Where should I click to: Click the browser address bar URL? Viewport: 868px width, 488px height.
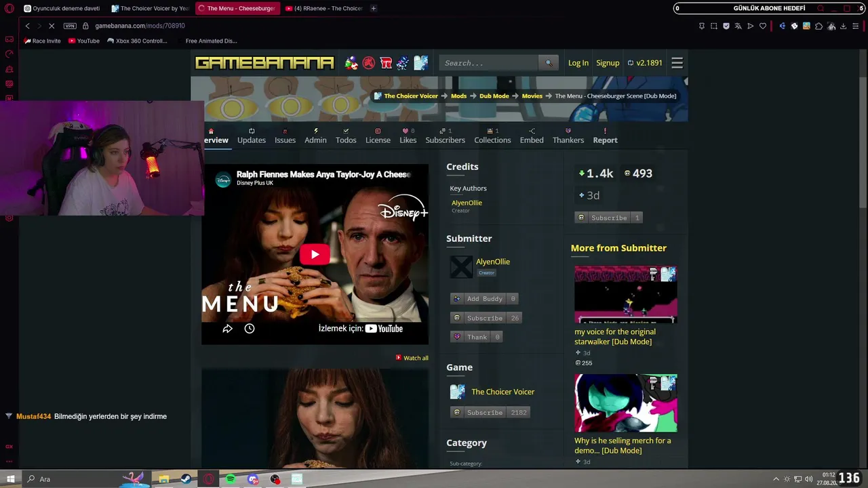(x=140, y=26)
